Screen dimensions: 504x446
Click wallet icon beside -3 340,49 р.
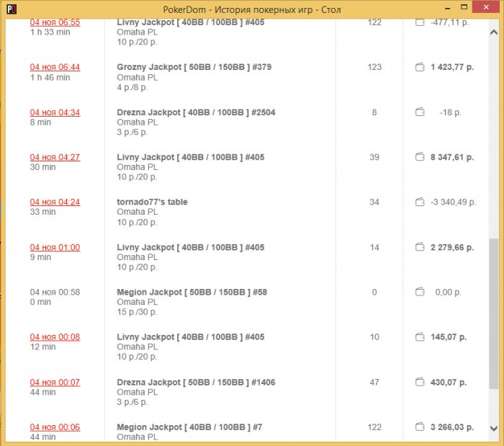tap(420, 202)
